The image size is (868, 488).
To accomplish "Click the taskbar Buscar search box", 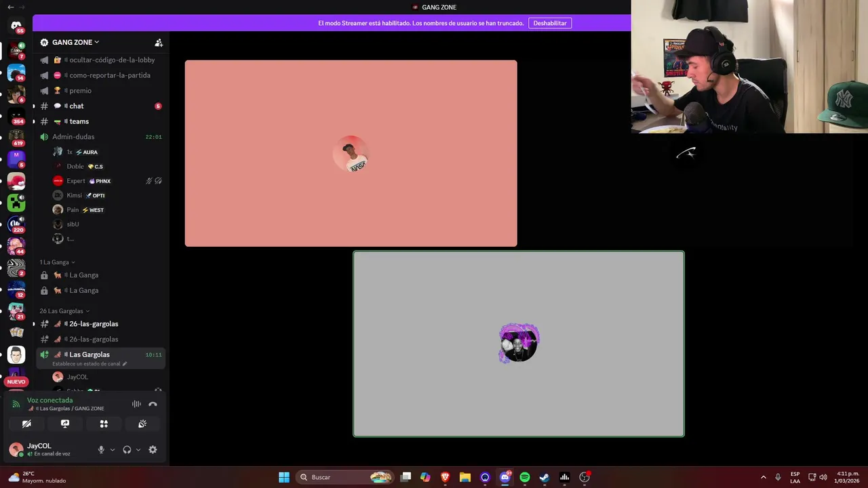I will tap(346, 477).
